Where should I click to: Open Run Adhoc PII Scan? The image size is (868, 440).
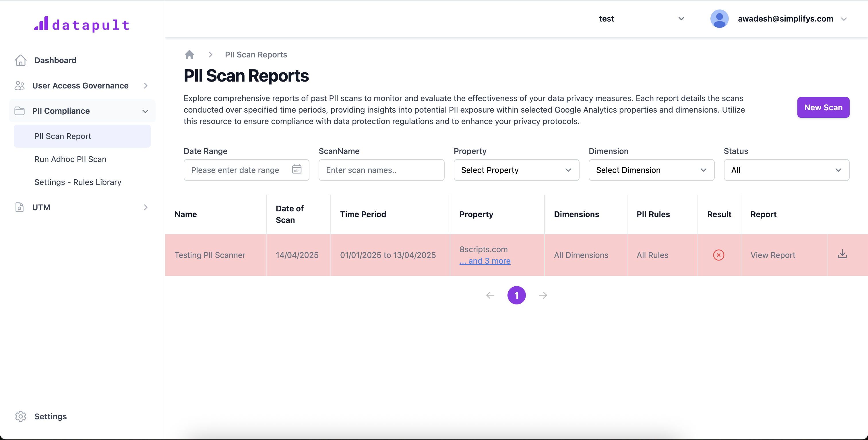pyautogui.click(x=70, y=159)
